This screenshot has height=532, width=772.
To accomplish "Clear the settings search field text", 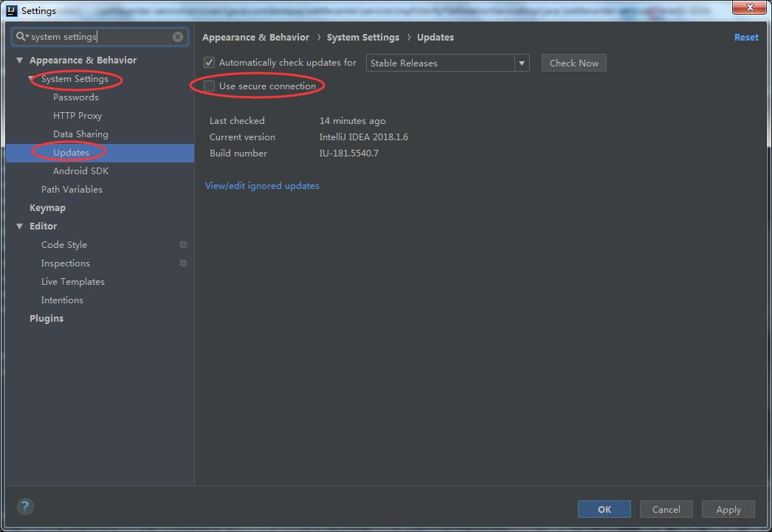I will 178,36.
